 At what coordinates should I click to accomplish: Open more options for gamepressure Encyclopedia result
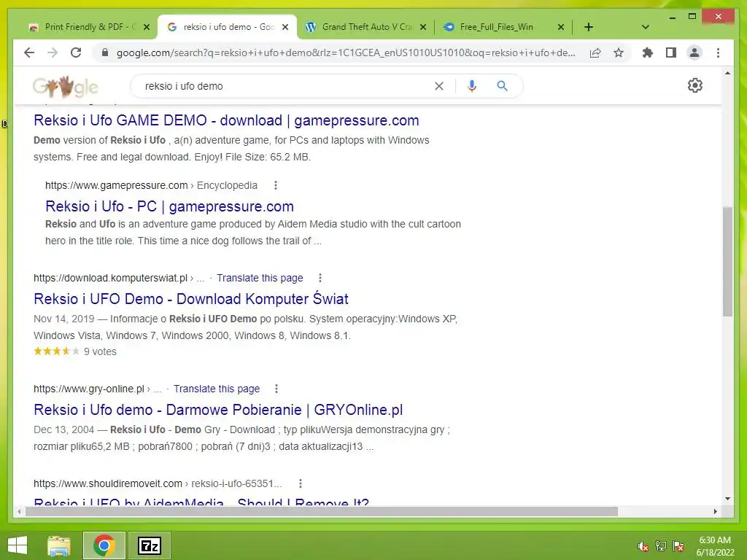pyautogui.click(x=275, y=185)
